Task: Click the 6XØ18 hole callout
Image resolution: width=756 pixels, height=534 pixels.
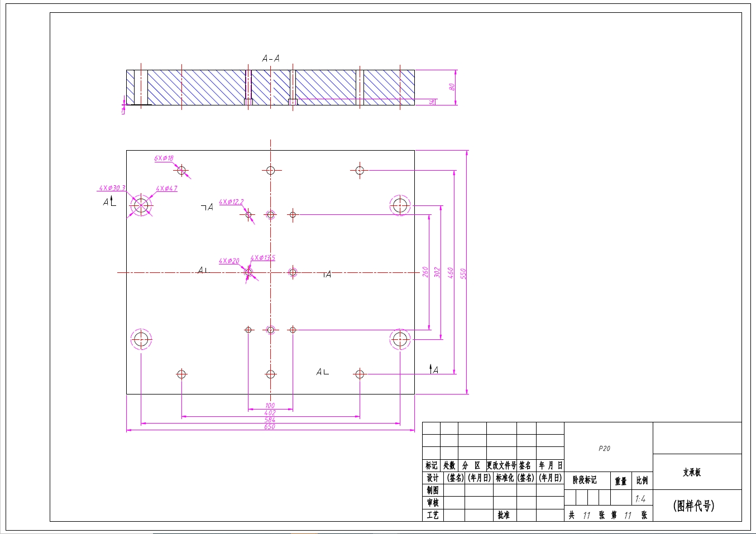Action: click(164, 158)
